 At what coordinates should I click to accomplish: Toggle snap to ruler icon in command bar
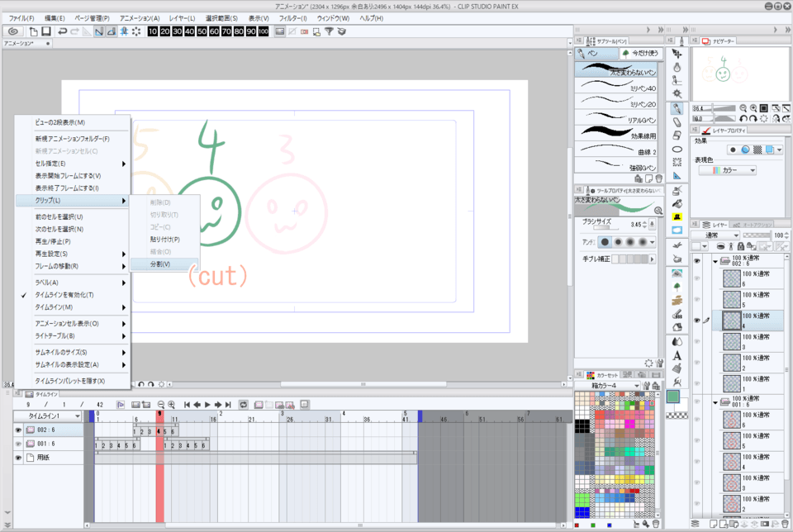click(x=99, y=31)
